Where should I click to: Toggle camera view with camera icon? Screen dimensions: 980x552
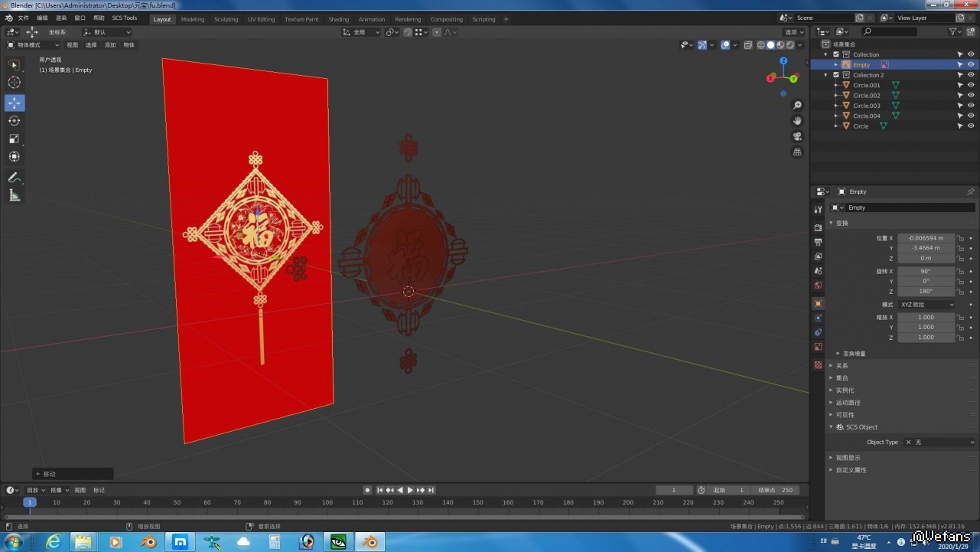(797, 136)
